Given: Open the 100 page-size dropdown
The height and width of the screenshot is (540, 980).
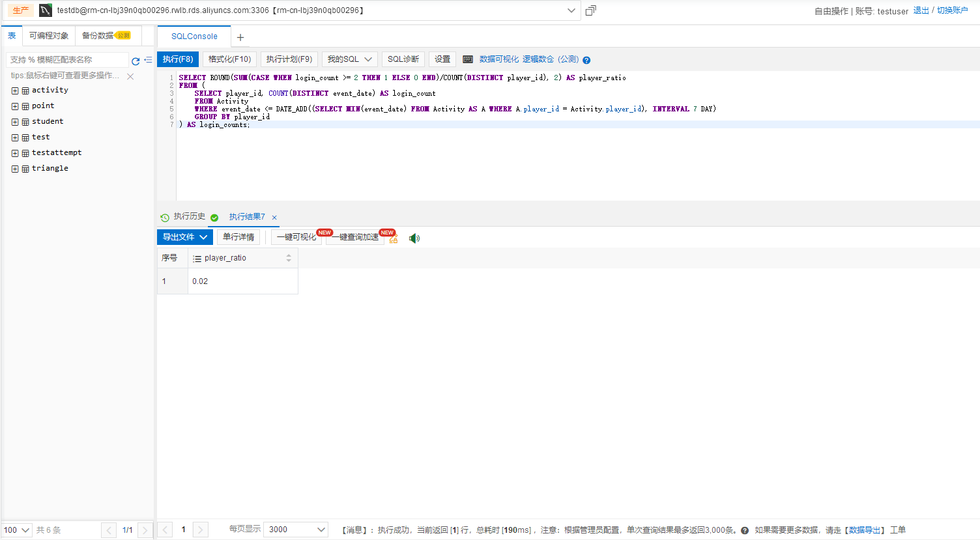Looking at the screenshot, I should click(x=16, y=530).
